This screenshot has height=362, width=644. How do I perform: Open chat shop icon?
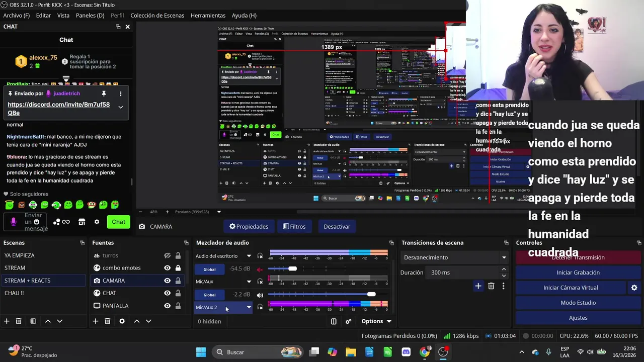point(82,222)
